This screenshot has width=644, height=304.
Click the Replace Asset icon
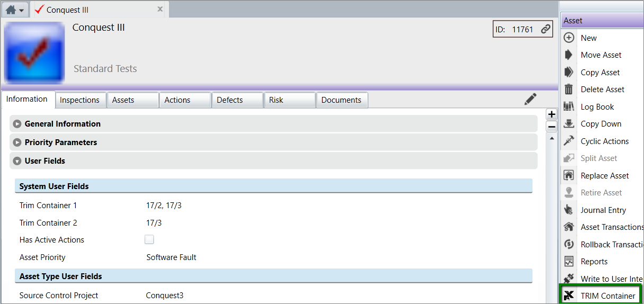(x=569, y=175)
